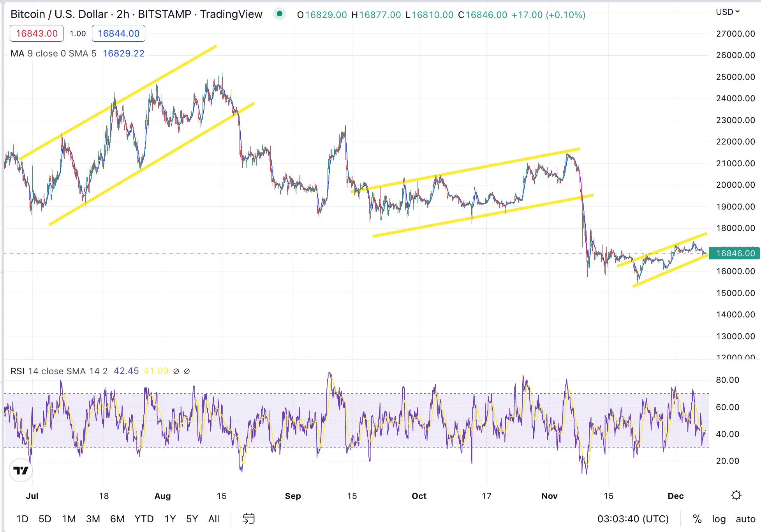
Task: Select the 1M time range
Action: [69, 519]
